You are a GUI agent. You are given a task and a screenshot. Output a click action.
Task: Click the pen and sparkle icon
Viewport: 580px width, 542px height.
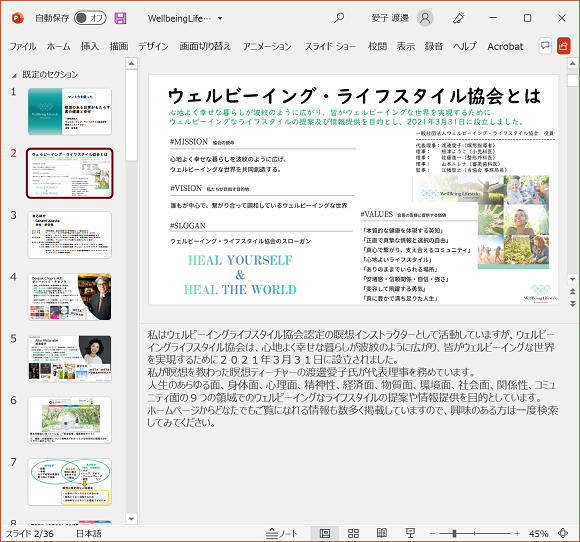pos(459,18)
